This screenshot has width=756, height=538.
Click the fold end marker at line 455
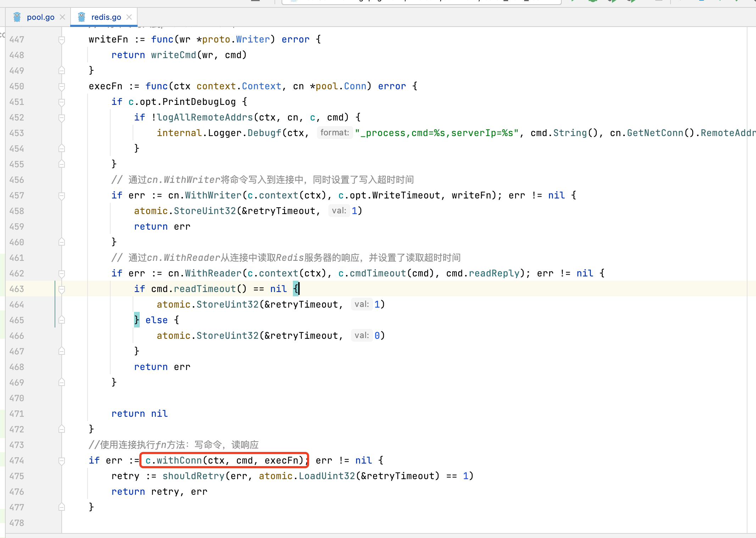[62, 164]
